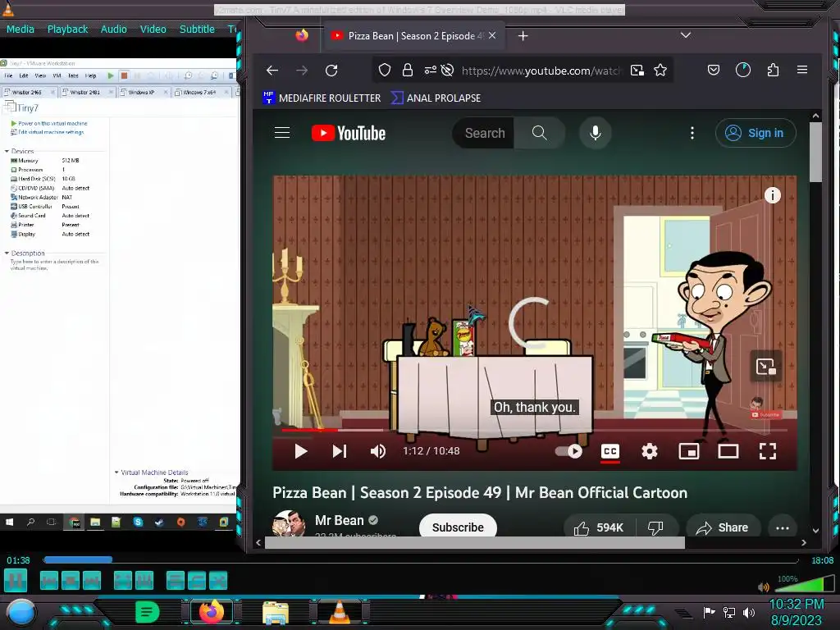Open VLC Media menu
The height and width of the screenshot is (630, 840).
(21, 29)
